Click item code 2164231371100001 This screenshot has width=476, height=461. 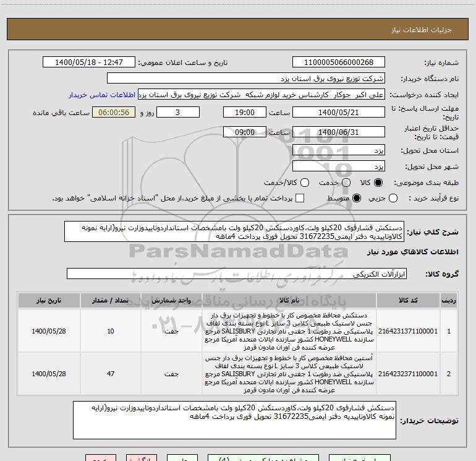408,331
